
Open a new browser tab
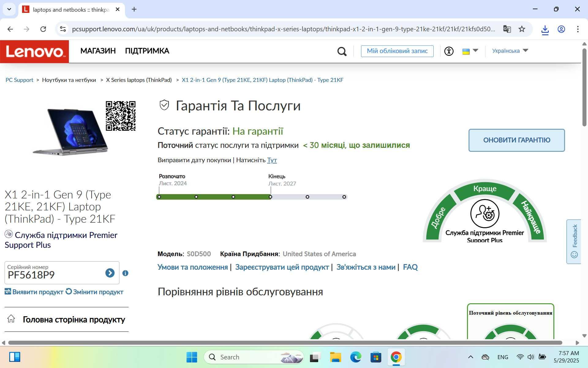[134, 10]
